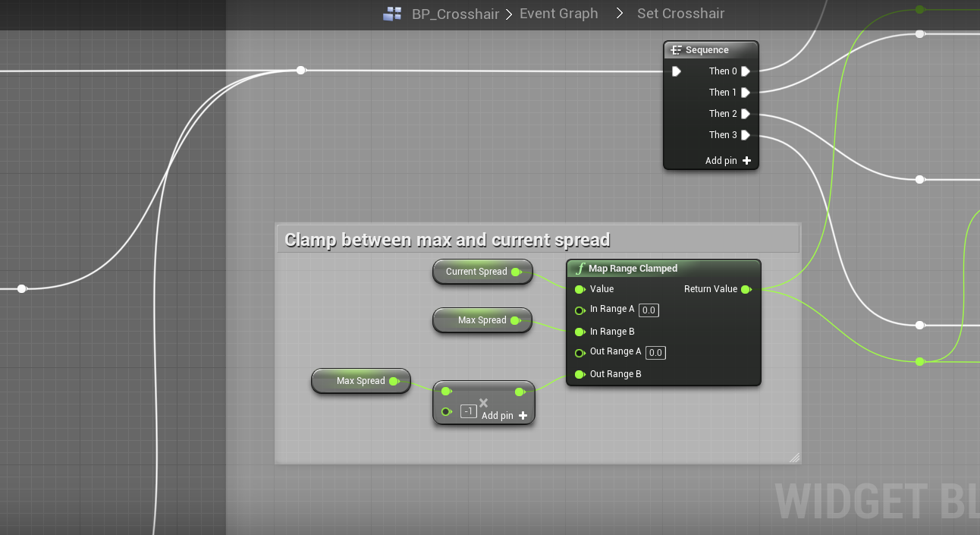980x535 pixels.
Task: Add pin to the Sequence node
Action: click(728, 161)
